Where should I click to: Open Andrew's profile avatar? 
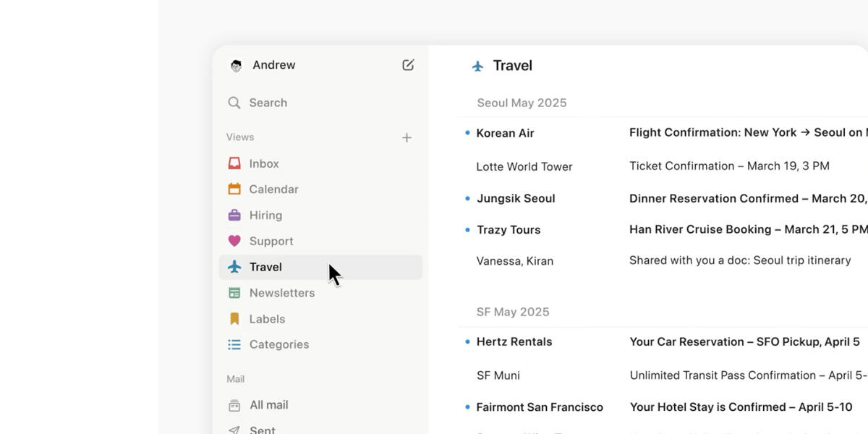coord(236,66)
